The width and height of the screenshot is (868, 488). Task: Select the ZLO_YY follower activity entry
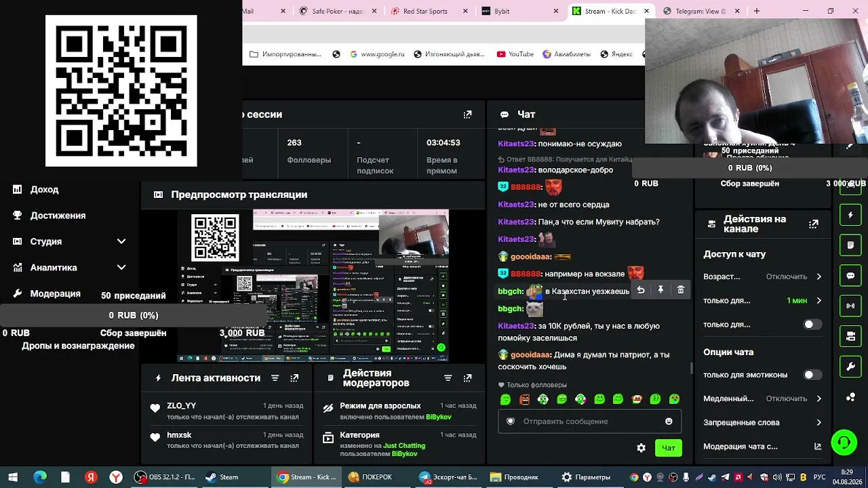(x=227, y=411)
